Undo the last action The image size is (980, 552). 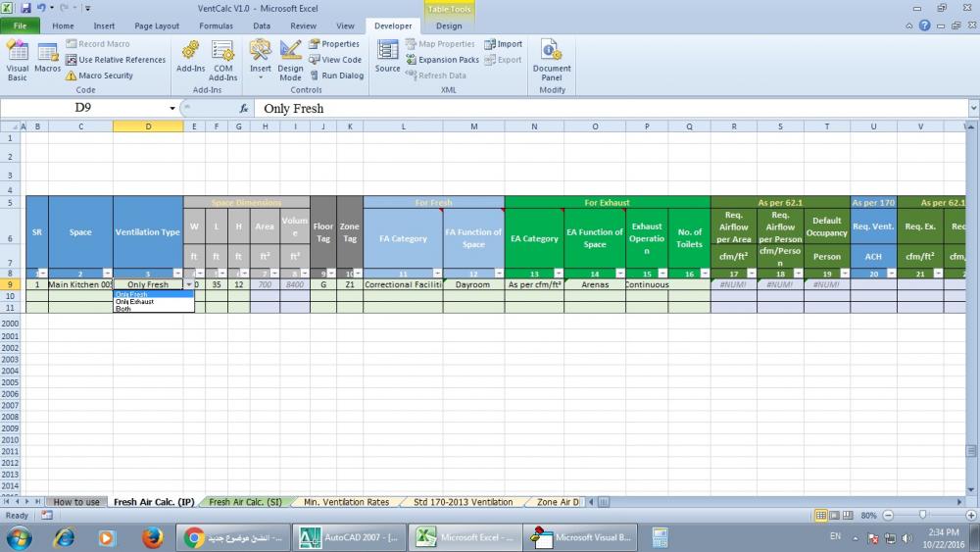[41, 8]
